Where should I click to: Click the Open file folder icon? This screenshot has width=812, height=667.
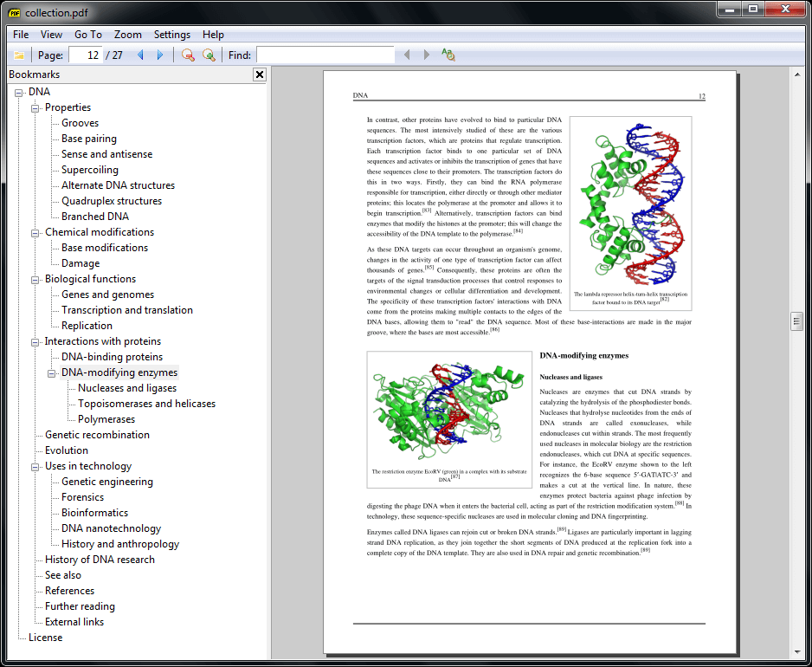pos(19,55)
